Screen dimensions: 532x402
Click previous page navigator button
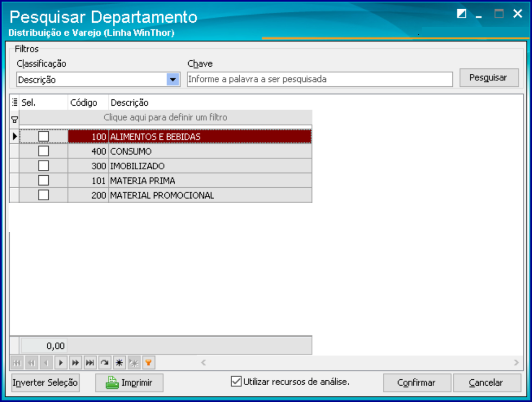(31, 362)
